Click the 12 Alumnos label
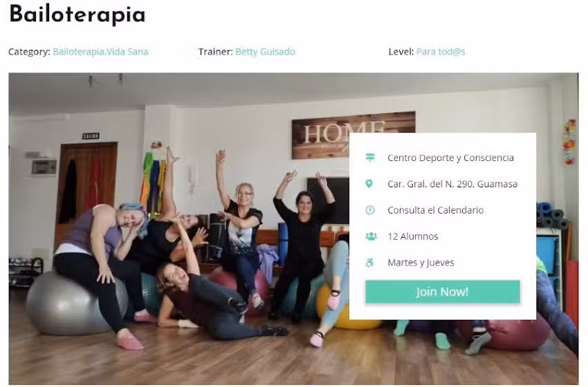 [x=412, y=236]
